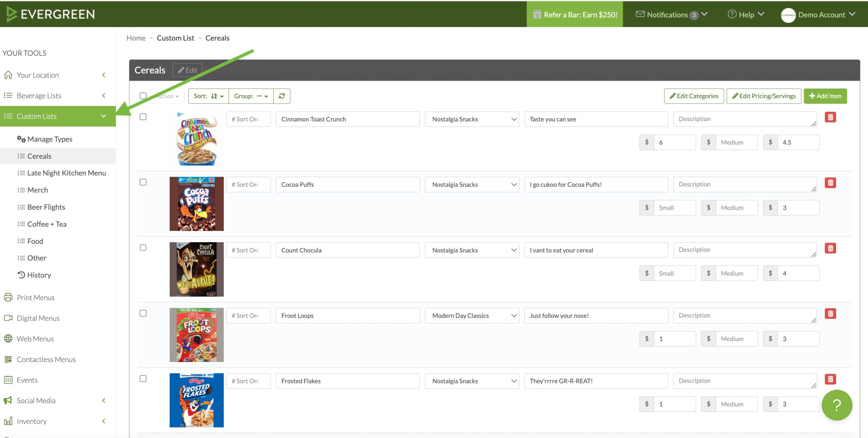The height and width of the screenshot is (438, 868).
Task: Click the Demo Account avatar
Action: 788,15
